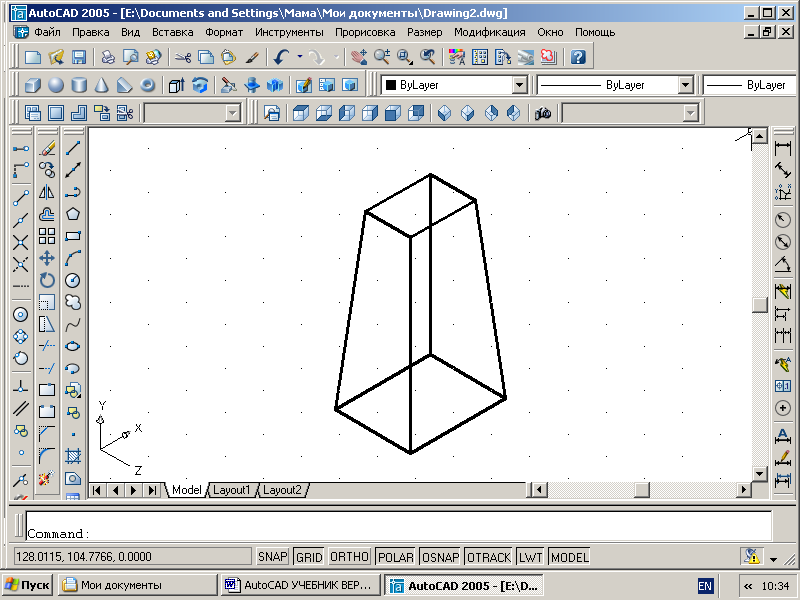Screen dimensions: 800x600
Task: Click the Print icon
Action: click(108, 57)
